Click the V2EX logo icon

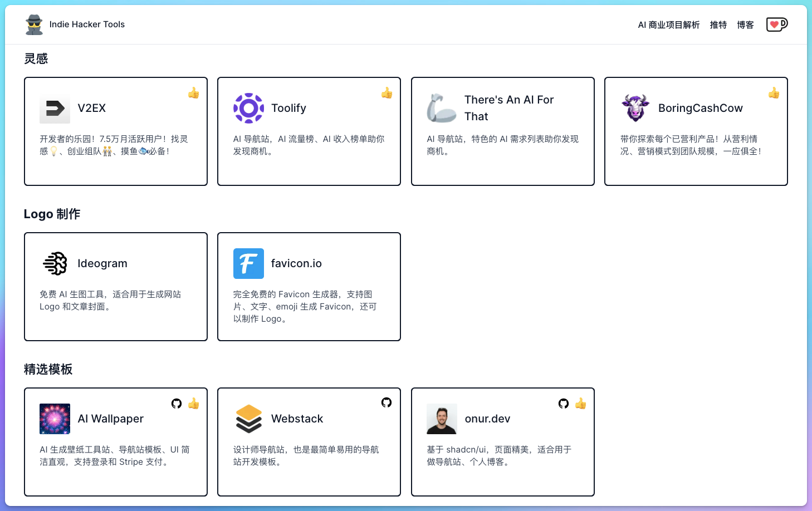(55, 108)
